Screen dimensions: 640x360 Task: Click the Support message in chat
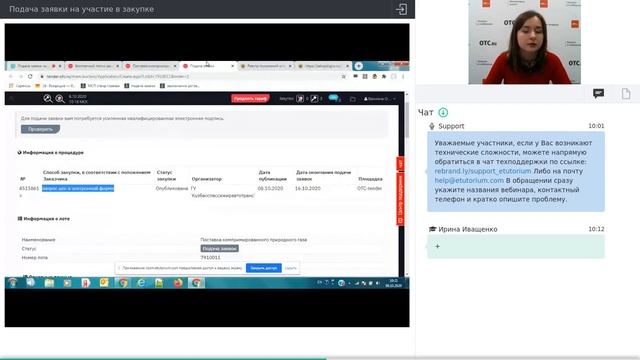pos(516,171)
